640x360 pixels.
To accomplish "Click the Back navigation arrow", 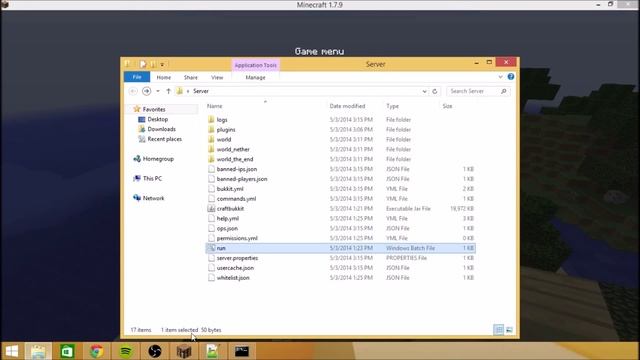I will [133, 91].
